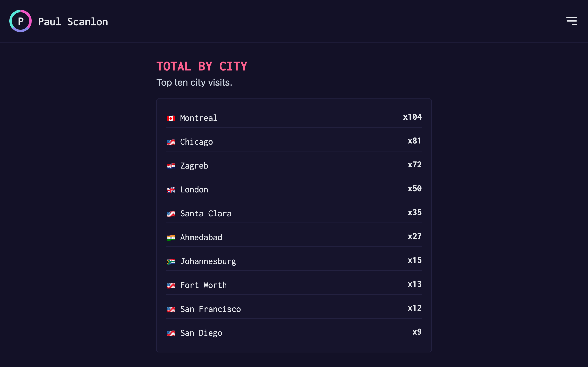
Task: Click the US flag beside San Diego
Action: [171, 333]
